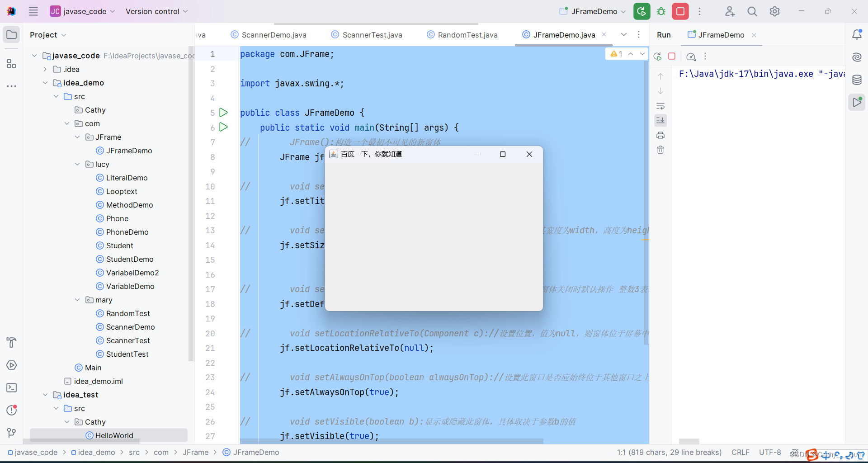868x463 pixels.
Task: Click the Rerun JFrameDemo green button
Action: 642,11
